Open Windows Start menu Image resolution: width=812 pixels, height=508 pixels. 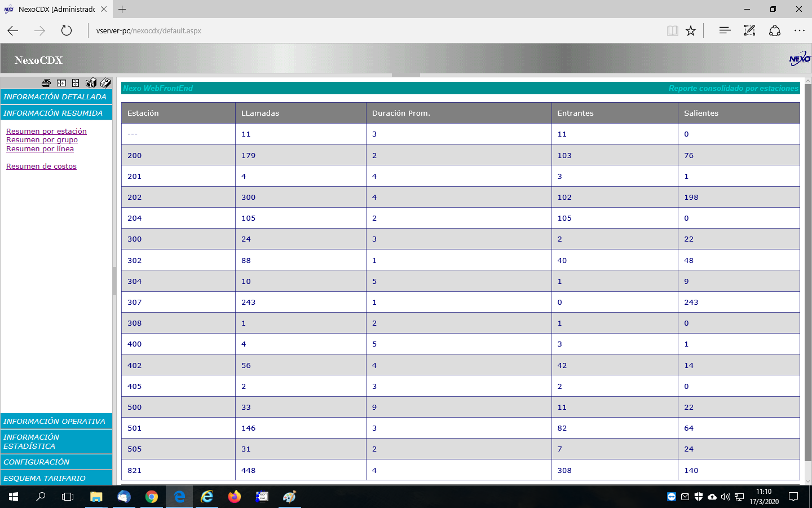[14, 497]
